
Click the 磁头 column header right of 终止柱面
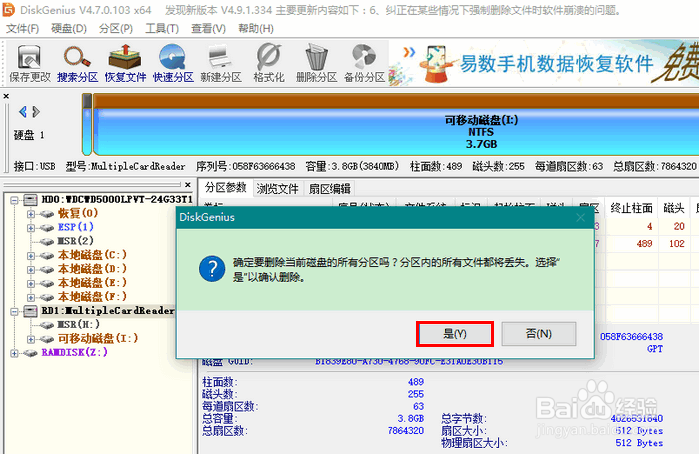click(674, 208)
